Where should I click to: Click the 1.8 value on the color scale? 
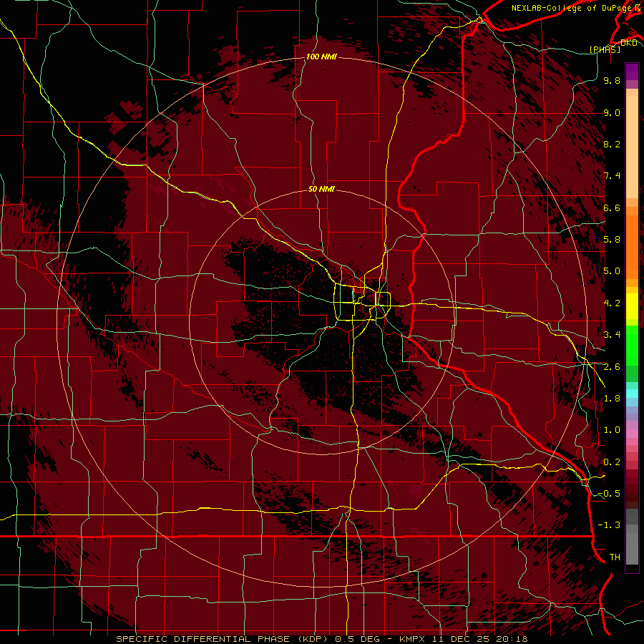pyautogui.click(x=612, y=399)
